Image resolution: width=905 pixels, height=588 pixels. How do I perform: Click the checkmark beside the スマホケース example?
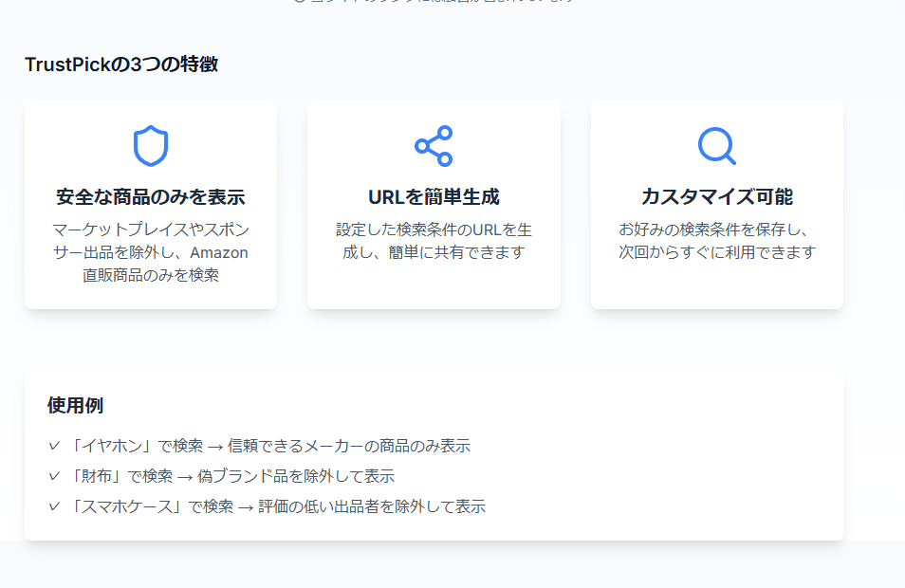(54, 506)
